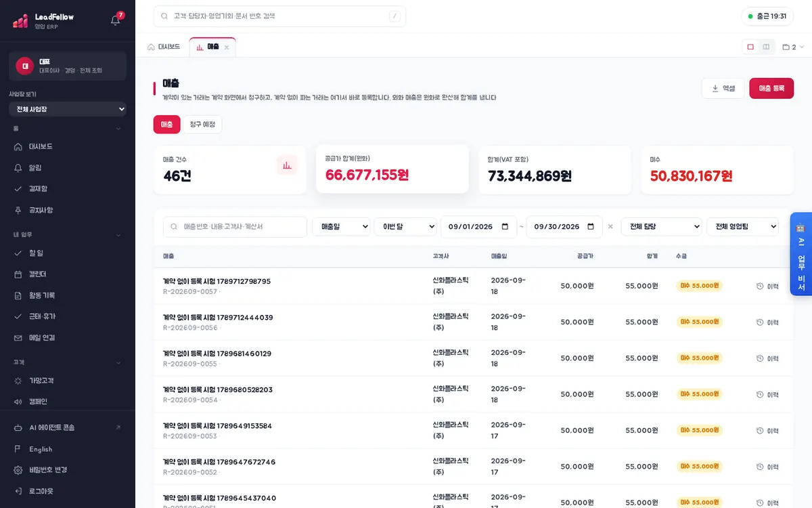
Task: Click the AI 에이전트 콘솔 robot icon
Action: tap(18, 427)
